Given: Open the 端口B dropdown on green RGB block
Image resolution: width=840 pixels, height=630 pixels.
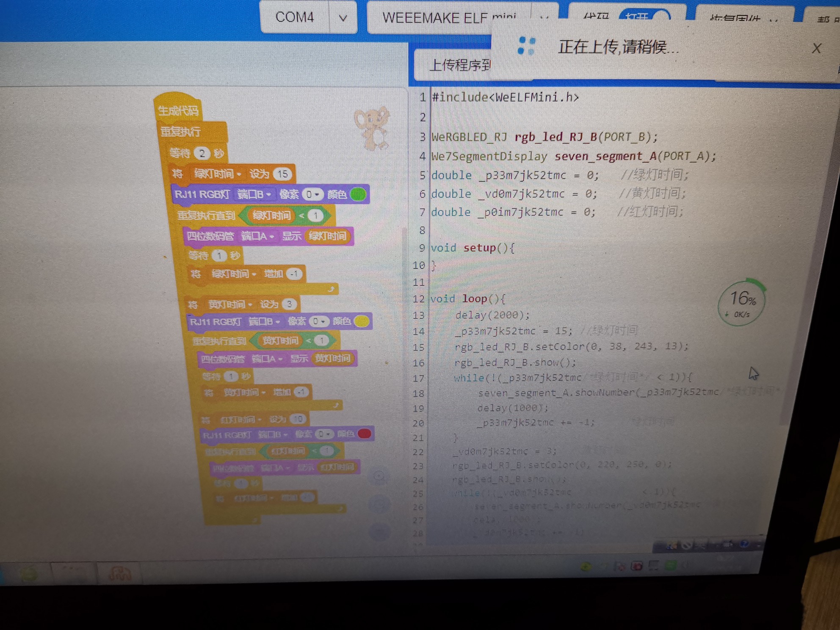Looking at the screenshot, I should coord(254,194).
